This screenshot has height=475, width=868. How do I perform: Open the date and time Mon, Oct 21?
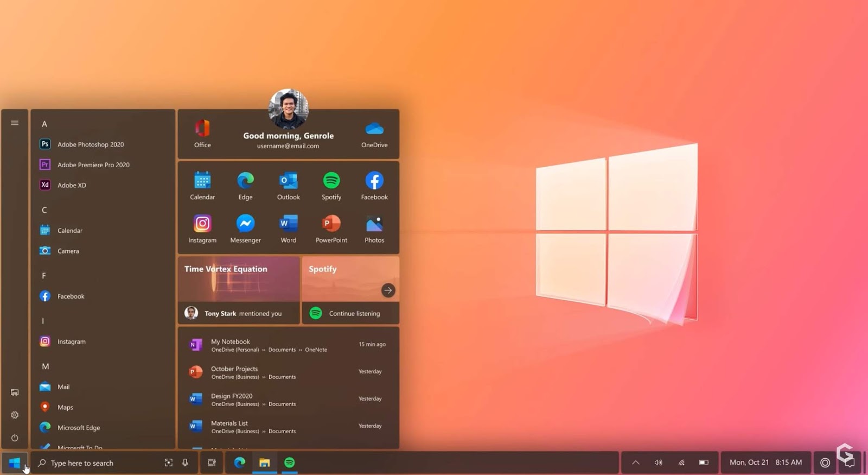(765, 463)
